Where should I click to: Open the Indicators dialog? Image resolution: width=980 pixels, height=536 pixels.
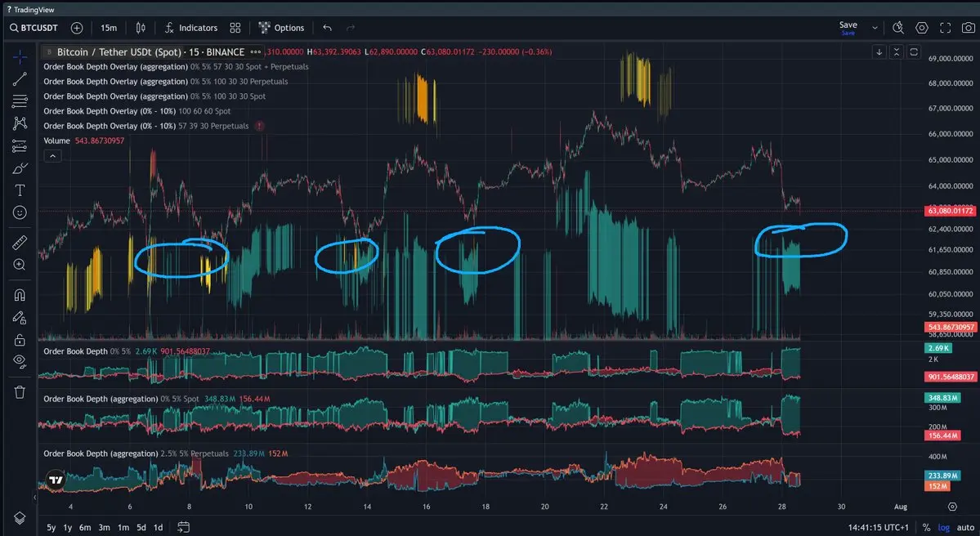click(x=190, y=28)
